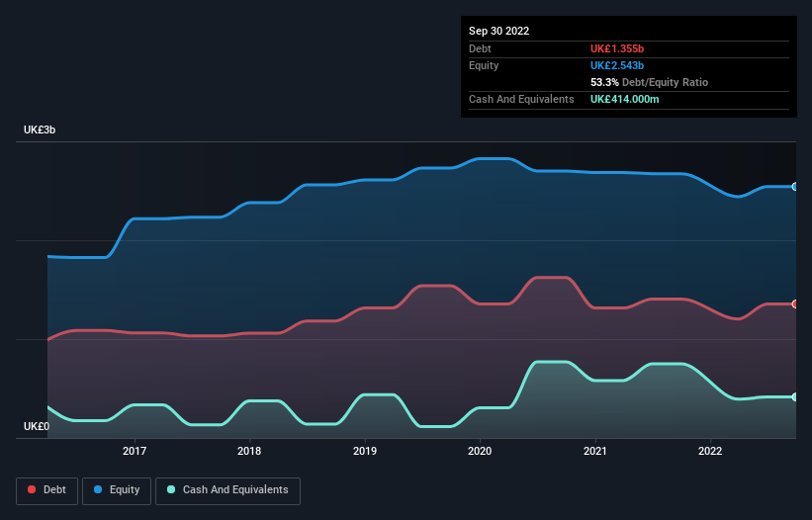Toggle the Cash And Equivalents legend button
The width and height of the screenshot is (812, 520).
point(227,490)
